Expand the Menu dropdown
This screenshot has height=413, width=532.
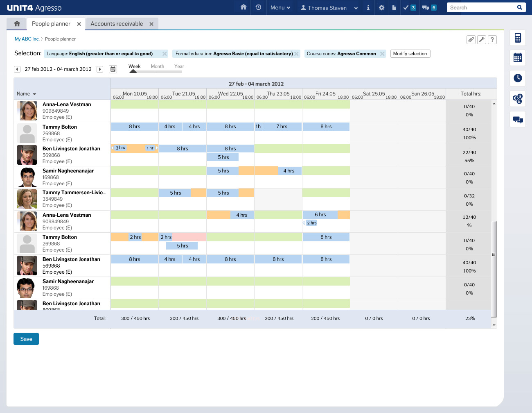[x=280, y=8]
